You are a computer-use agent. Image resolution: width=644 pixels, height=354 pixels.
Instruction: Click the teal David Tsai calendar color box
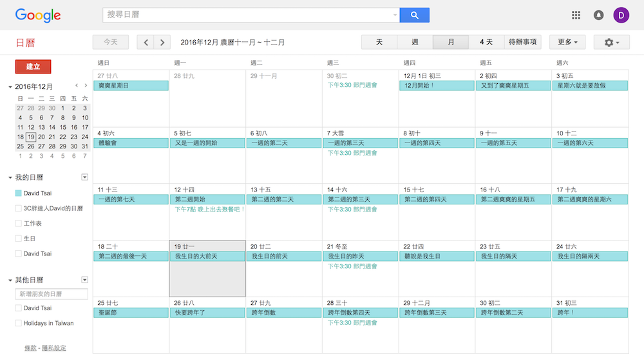click(18, 193)
